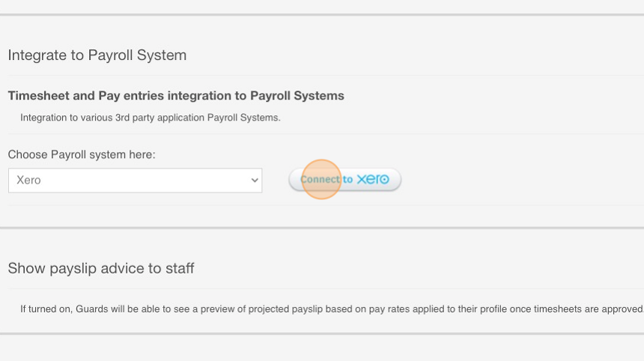The width and height of the screenshot is (644, 361).
Task: Click the "Choose Payroll system here:" label
Action: [82, 155]
